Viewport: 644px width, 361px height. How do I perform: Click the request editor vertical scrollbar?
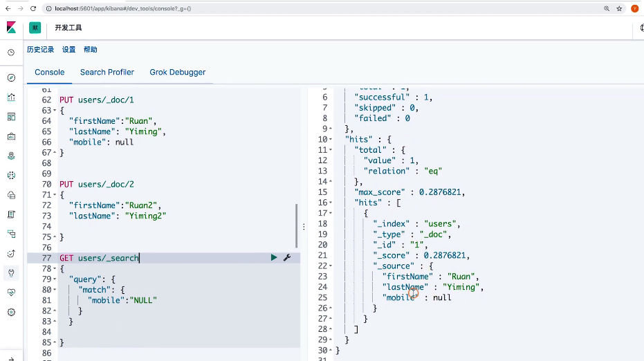[x=297, y=225]
